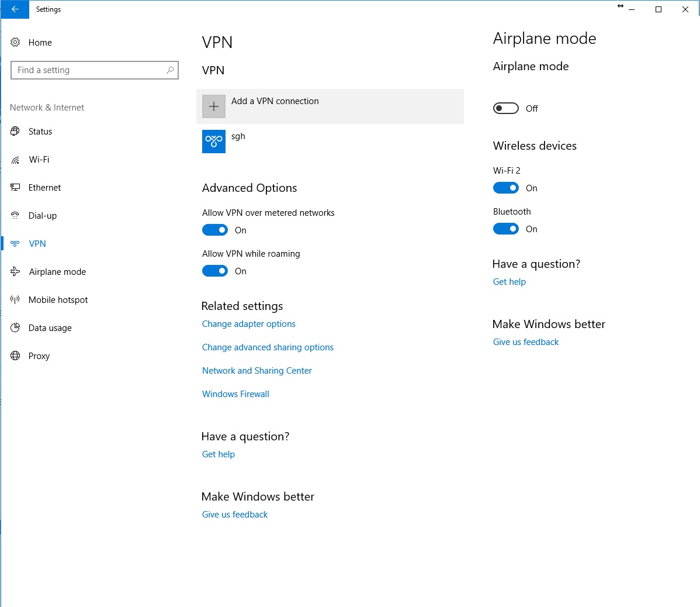This screenshot has width=700, height=607.
Task: Open the Dial-up section
Action: [43, 216]
